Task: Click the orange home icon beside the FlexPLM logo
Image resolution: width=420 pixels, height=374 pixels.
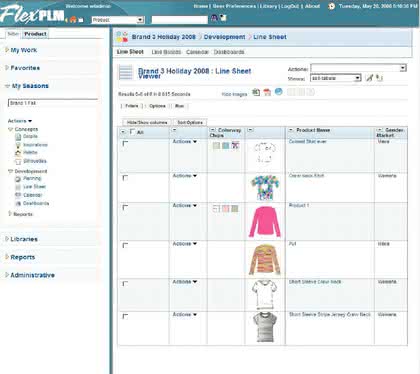Action: pyautogui.click(x=73, y=20)
